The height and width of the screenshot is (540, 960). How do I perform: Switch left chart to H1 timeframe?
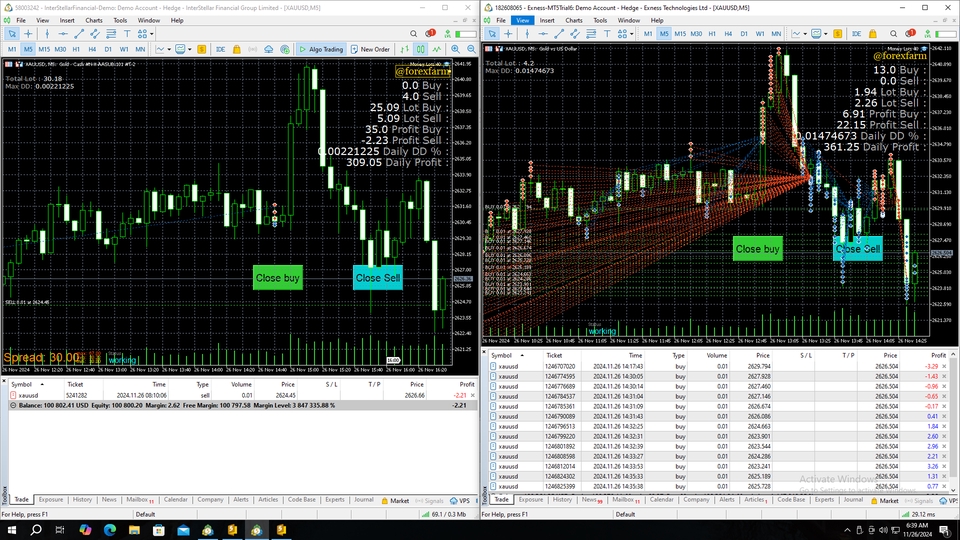[x=76, y=49]
